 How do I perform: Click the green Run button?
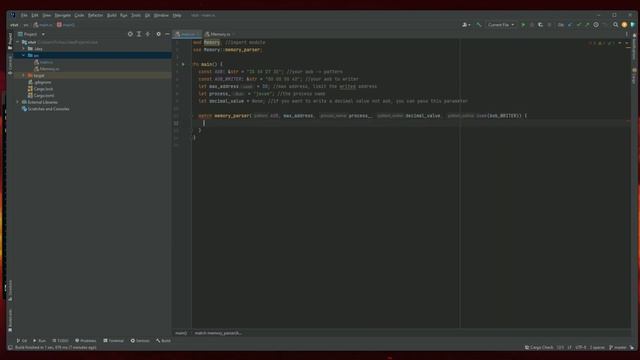pyautogui.click(x=523, y=25)
